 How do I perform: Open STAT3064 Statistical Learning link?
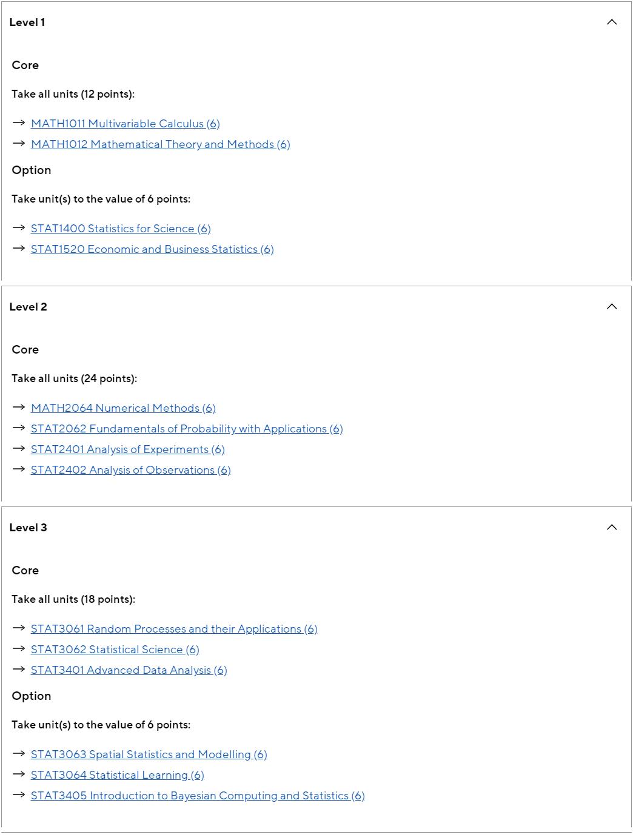[118, 775]
